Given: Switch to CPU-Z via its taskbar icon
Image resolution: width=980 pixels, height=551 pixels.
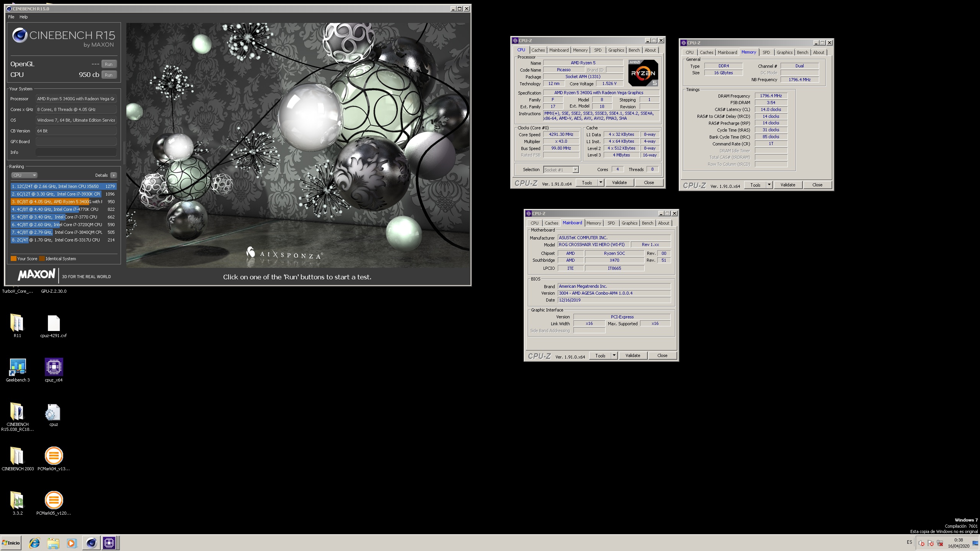Looking at the screenshot, I should pos(109,543).
